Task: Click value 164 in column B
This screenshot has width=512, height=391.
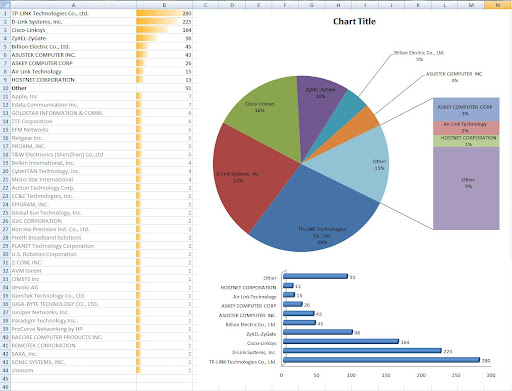Action: point(164,30)
